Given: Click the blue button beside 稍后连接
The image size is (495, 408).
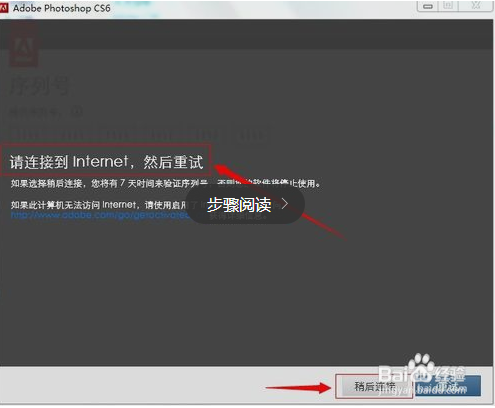Looking at the screenshot, I should [x=448, y=386].
